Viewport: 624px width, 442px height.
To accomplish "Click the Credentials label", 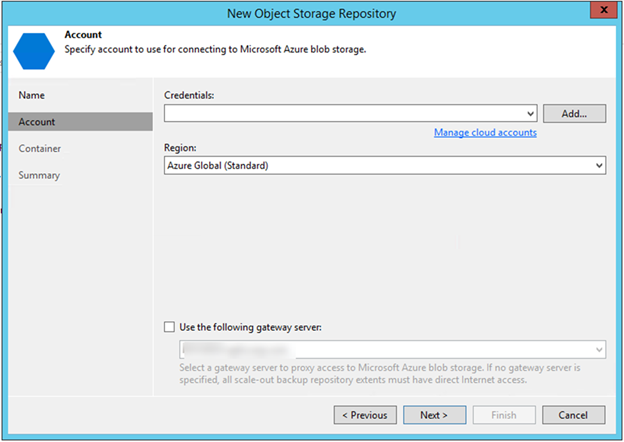I will click(x=189, y=95).
